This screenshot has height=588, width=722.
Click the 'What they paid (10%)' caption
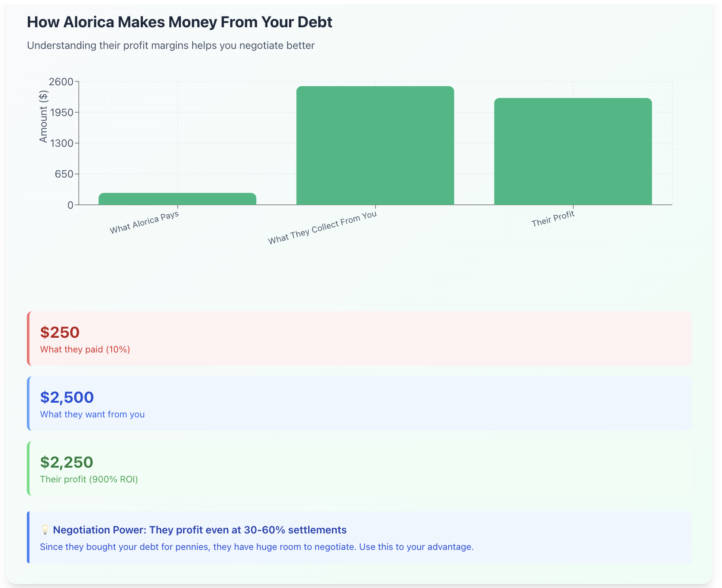[85, 349]
